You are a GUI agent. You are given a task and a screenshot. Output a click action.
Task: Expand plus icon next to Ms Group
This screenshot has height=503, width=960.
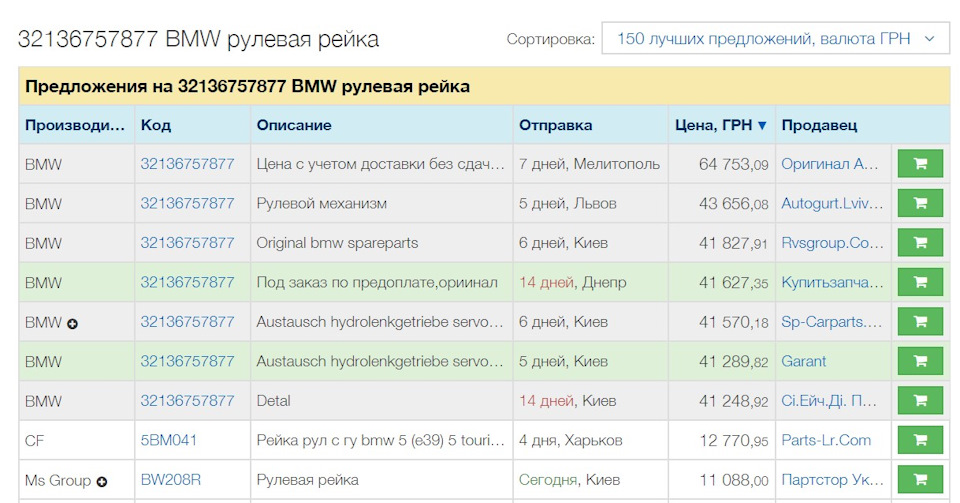coord(102,482)
